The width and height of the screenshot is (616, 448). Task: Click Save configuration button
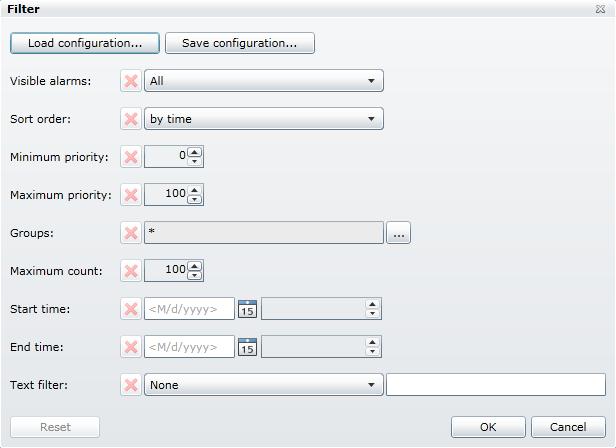click(240, 43)
